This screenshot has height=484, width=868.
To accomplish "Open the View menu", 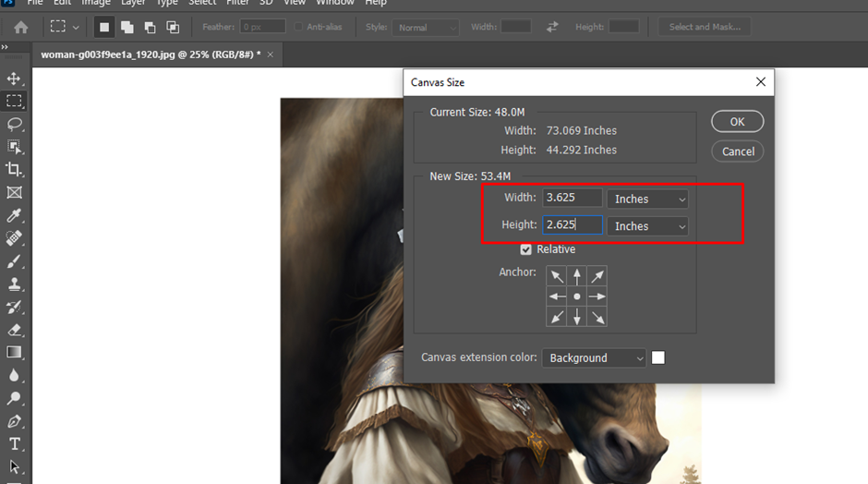I will [295, 3].
